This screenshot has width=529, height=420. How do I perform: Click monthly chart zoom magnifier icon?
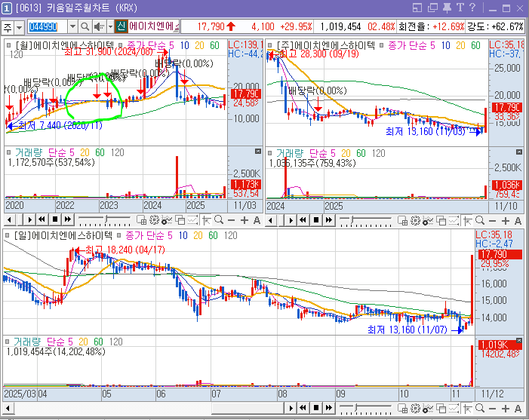[219, 220]
